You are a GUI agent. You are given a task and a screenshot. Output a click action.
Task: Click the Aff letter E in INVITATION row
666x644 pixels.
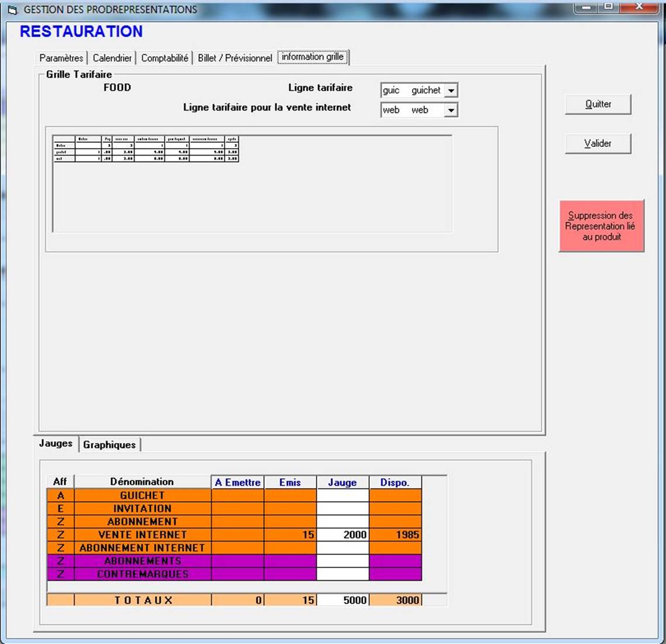click(x=60, y=509)
